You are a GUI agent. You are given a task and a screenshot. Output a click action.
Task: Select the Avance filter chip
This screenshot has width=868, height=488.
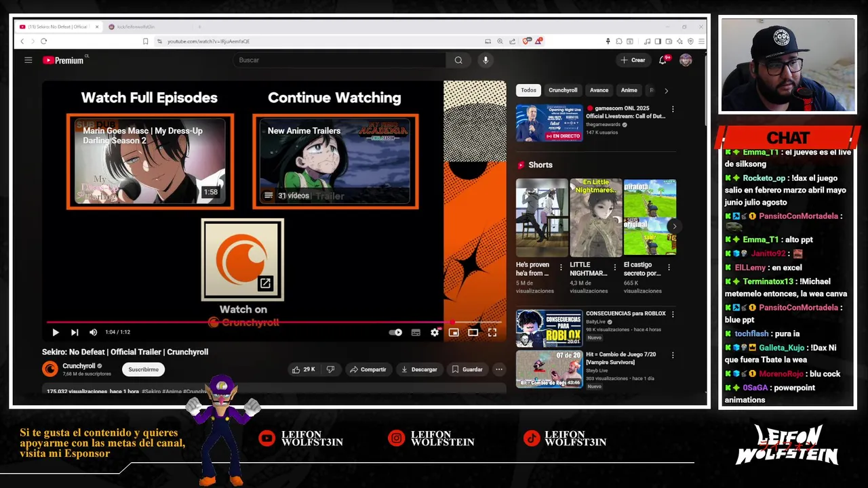click(599, 90)
